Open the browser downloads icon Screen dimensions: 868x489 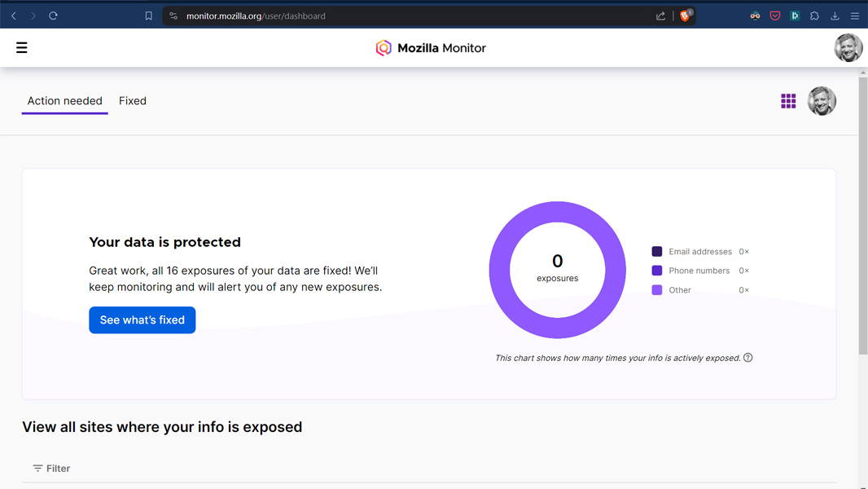pos(835,15)
